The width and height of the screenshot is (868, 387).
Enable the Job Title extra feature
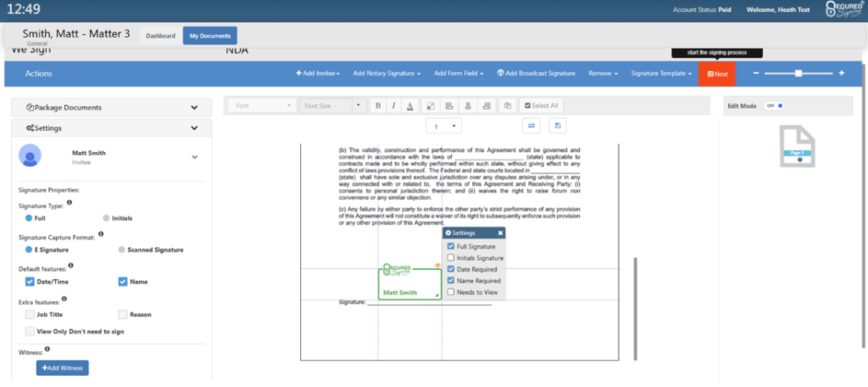coord(30,314)
